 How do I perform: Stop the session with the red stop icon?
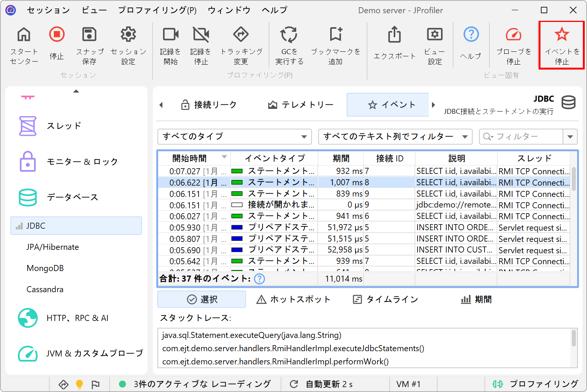pos(57,35)
